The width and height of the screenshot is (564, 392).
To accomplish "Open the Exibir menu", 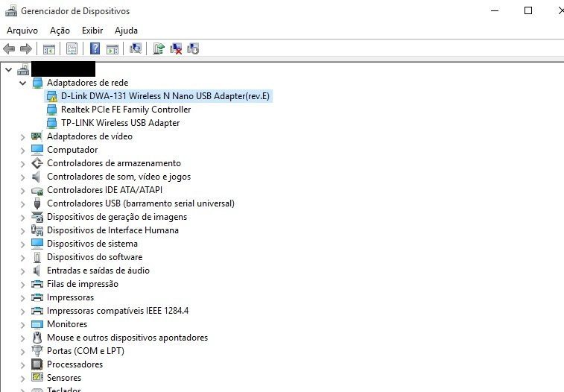I will (x=92, y=31).
